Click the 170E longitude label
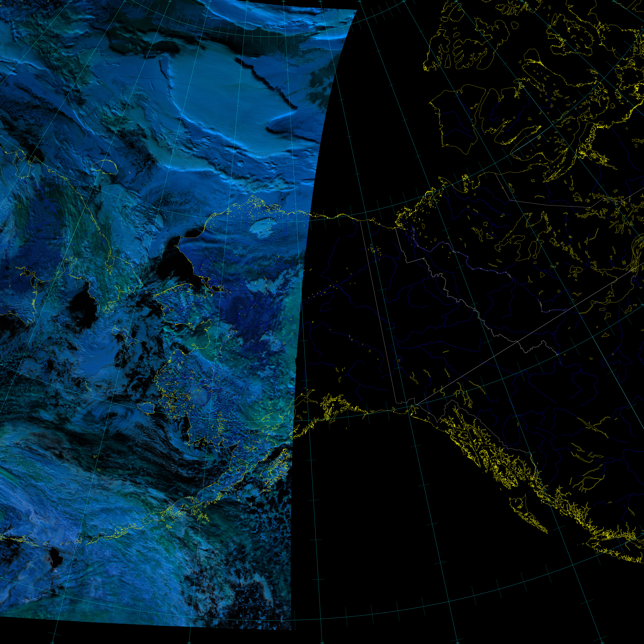The width and height of the screenshot is (644, 644). pos(125,1)
